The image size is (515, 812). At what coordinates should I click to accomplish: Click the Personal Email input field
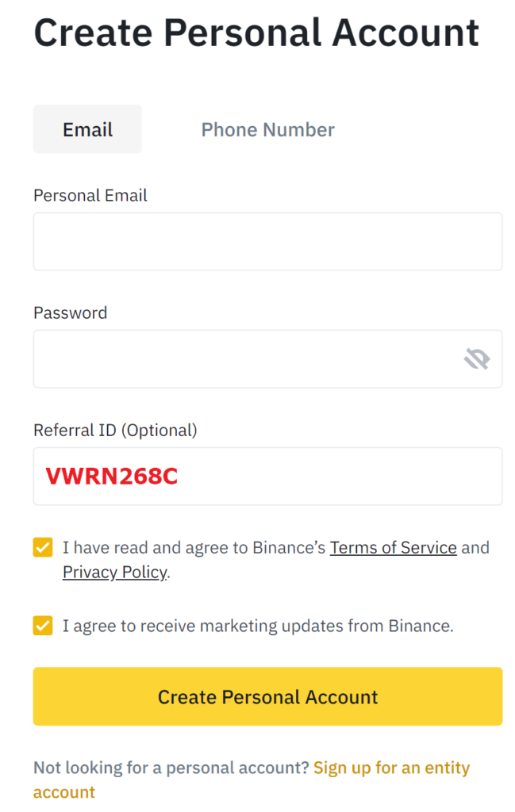(x=268, y=241)
